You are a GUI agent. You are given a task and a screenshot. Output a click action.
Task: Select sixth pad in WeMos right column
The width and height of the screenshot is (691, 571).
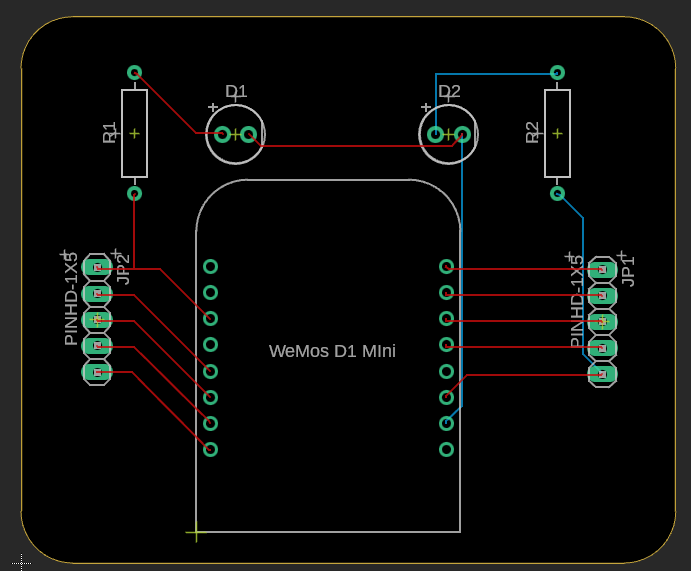(446, 397)
